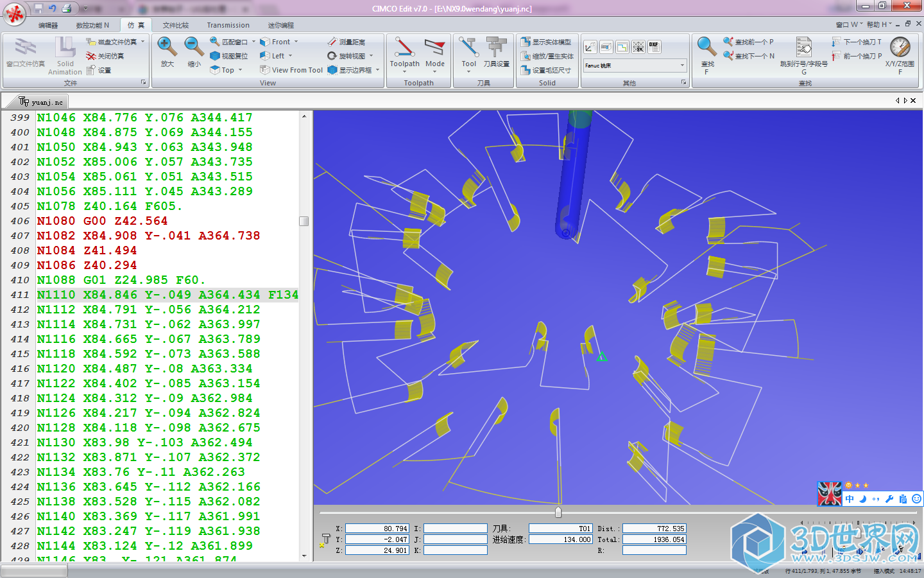Select code line N1088 G01 Z24.985 F60.
Viewport: 924px width, 578px height.
tap(121, 280)
